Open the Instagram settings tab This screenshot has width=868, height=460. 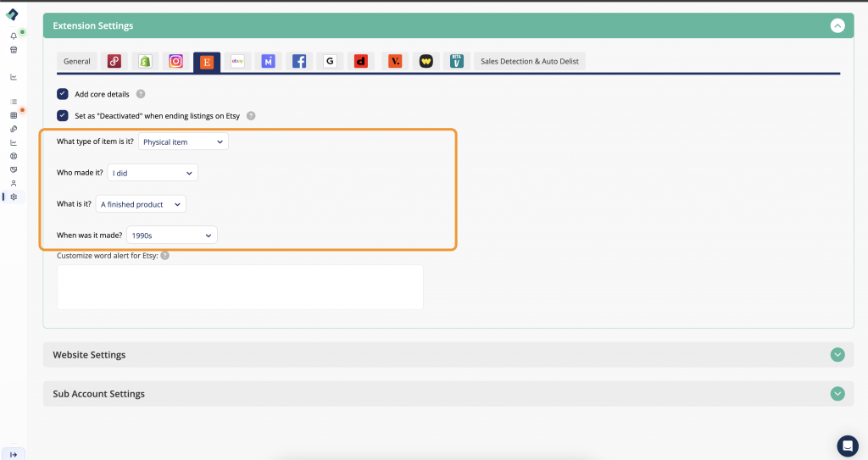pyautogui.click(x=176, y=62)
